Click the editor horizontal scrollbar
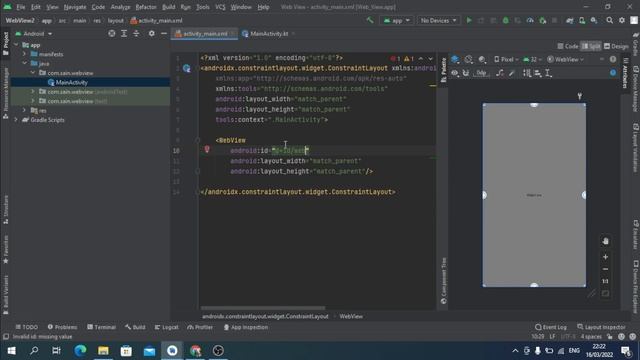The width and height of the screenshot is (640, 360). click(263, 308)
